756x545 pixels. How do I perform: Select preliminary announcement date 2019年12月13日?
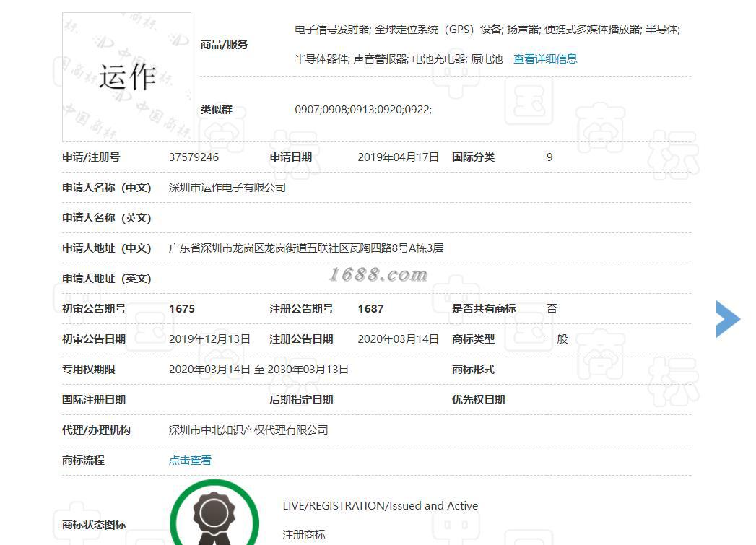pos(209,339)
